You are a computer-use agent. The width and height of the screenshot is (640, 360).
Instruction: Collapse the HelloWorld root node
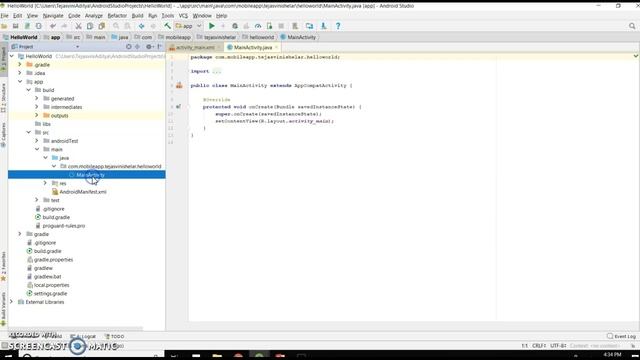(x=11, y=56)
